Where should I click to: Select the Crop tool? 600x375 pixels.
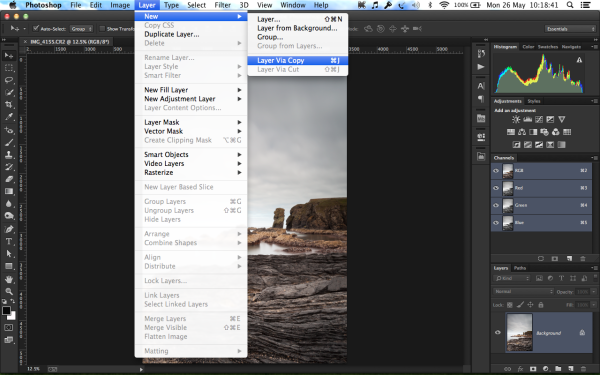[x=8, y=104]
